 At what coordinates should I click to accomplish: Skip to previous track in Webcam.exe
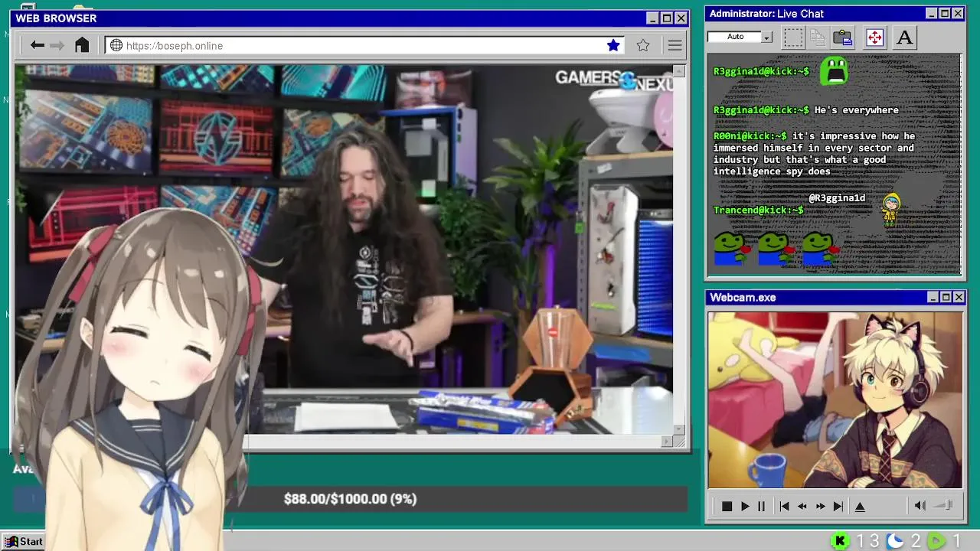click(784, 507)
